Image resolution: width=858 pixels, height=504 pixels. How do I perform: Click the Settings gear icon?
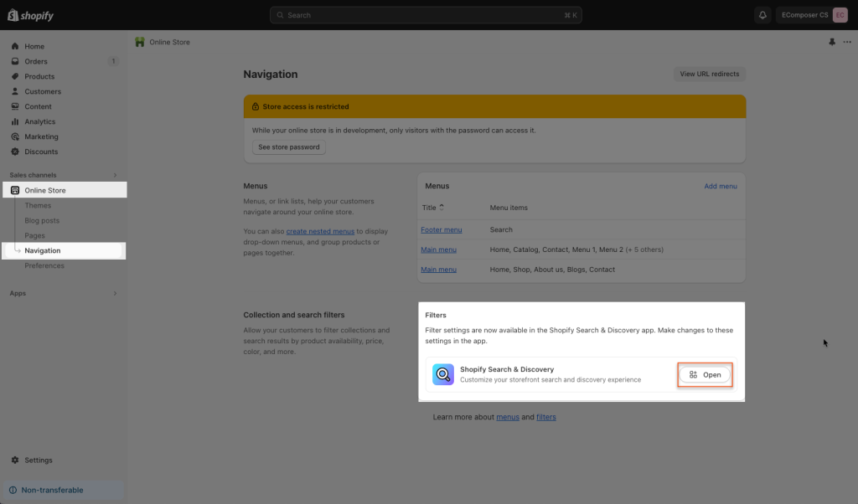coord(15,460)
